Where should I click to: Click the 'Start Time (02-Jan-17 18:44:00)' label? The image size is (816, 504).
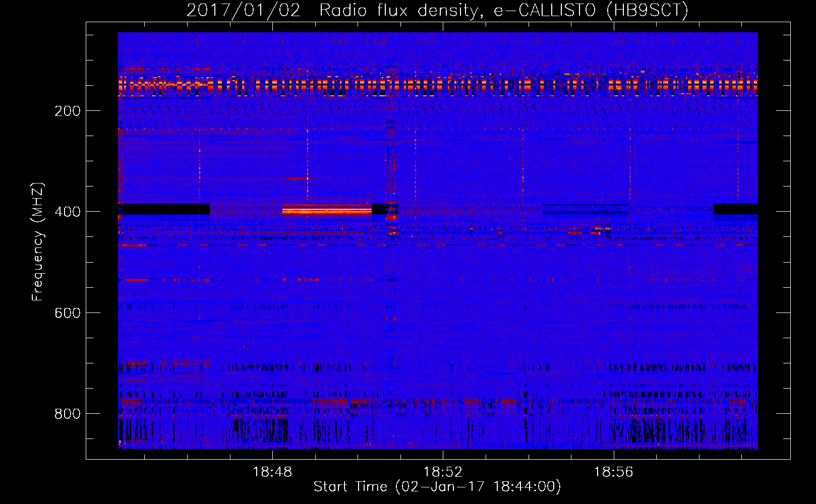click(437, 487)
